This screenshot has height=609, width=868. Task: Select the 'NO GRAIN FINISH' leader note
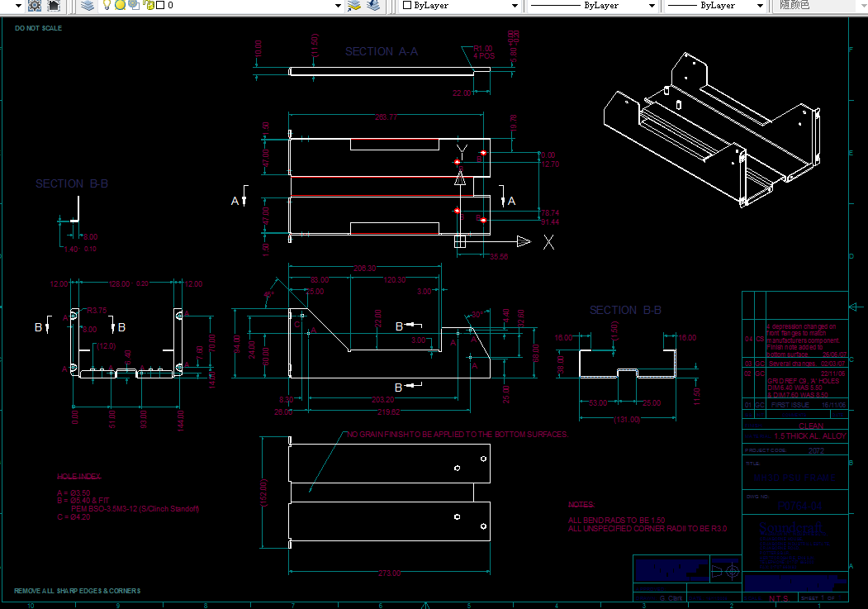(x=458, y=435)
